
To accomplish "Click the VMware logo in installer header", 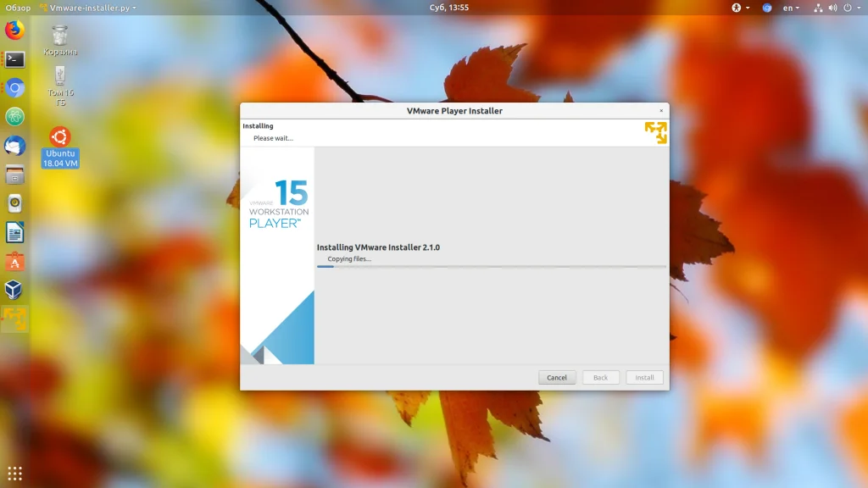I will [x=655, y=133].
